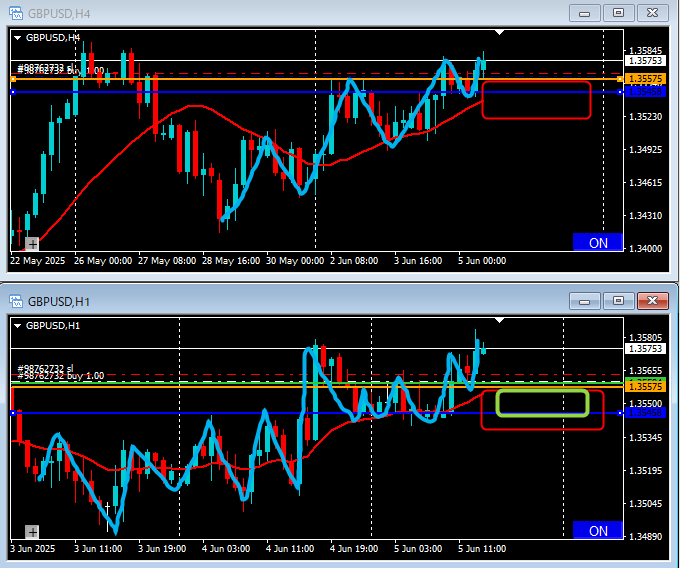
Task: Close the GBPUSD,H1 window
Action: coord(652,301)
